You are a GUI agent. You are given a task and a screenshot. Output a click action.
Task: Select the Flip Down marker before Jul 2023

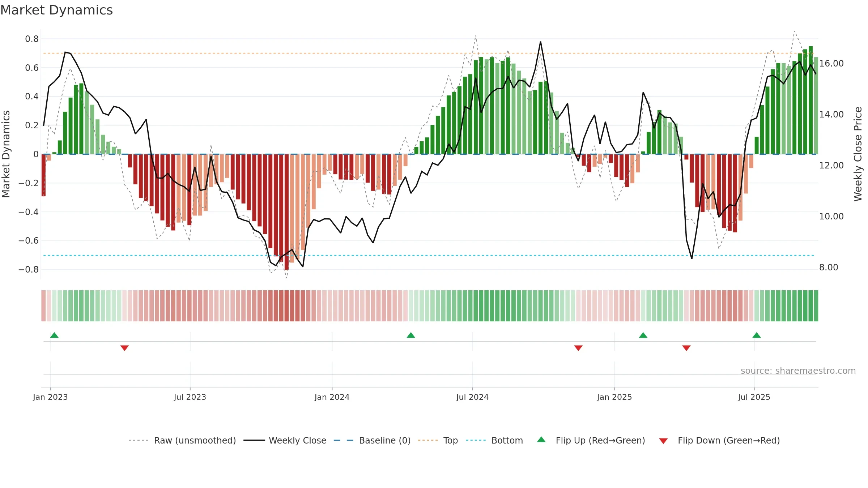click(x=124, y=348)
